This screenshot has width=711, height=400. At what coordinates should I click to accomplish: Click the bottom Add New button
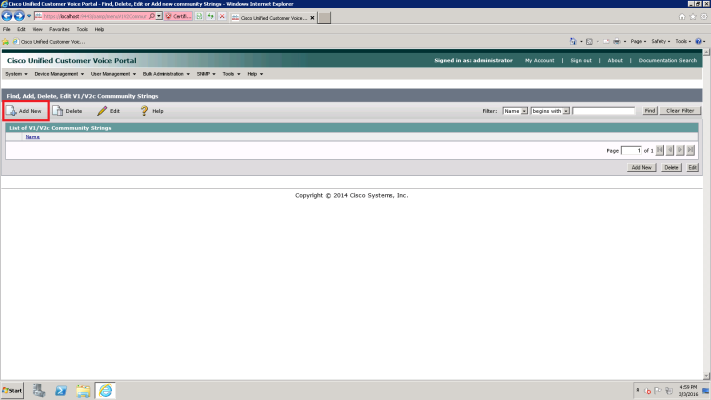pos(642,167)
